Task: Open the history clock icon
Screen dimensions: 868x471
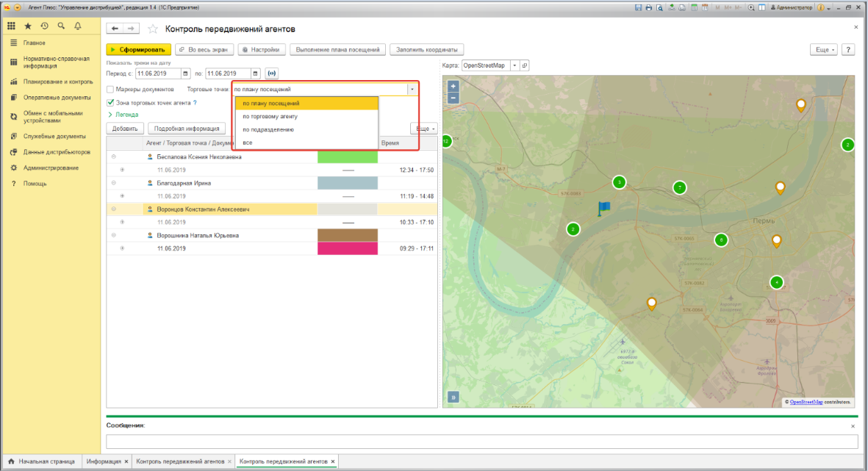Action: [x=44, y=26]
